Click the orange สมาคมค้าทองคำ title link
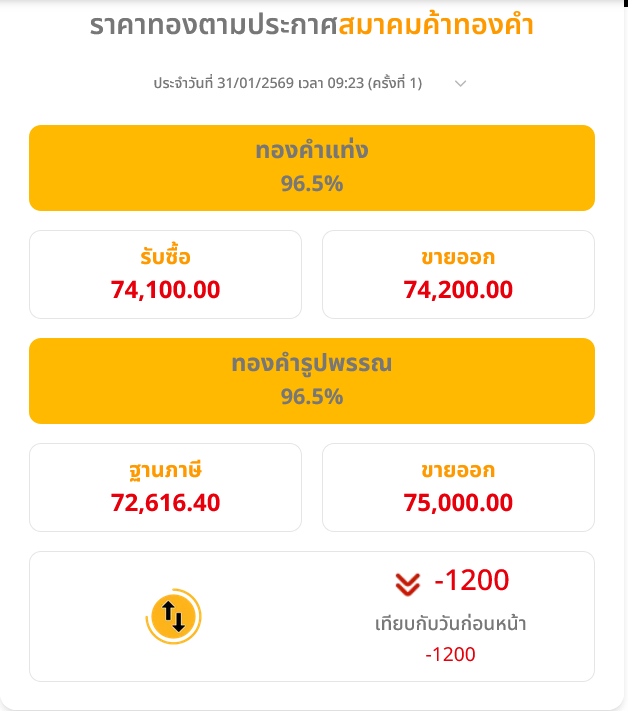The width and height of the screenshot is (628, 711). tap(436, 26)
